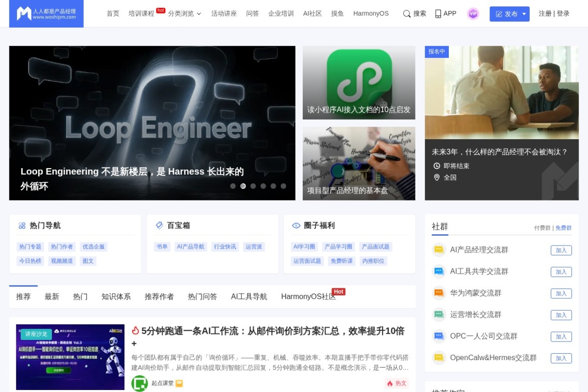Show 免费群 community list
This screenshot has width=588, height=392.
click(x=563, y=228)
